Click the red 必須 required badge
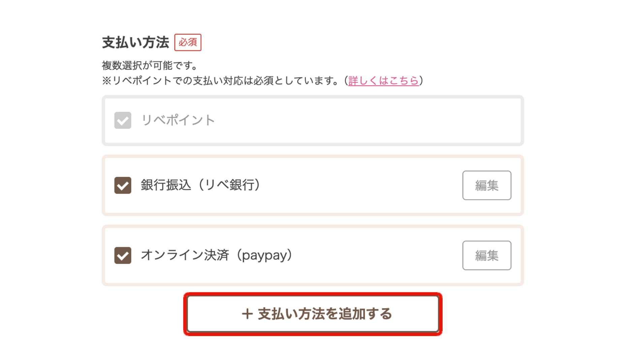Screen dimensions: 638x364 click(188, 42)
